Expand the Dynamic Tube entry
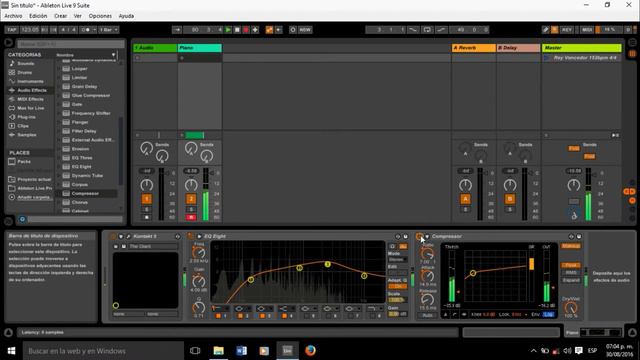The height and width of the screenshot is (360, 640). [59, 176]
